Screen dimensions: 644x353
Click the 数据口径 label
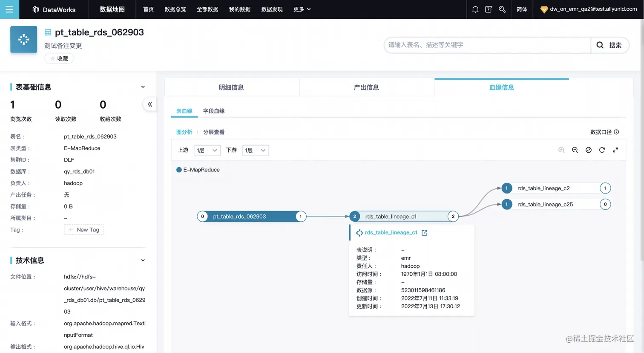[x=601, y=132]
